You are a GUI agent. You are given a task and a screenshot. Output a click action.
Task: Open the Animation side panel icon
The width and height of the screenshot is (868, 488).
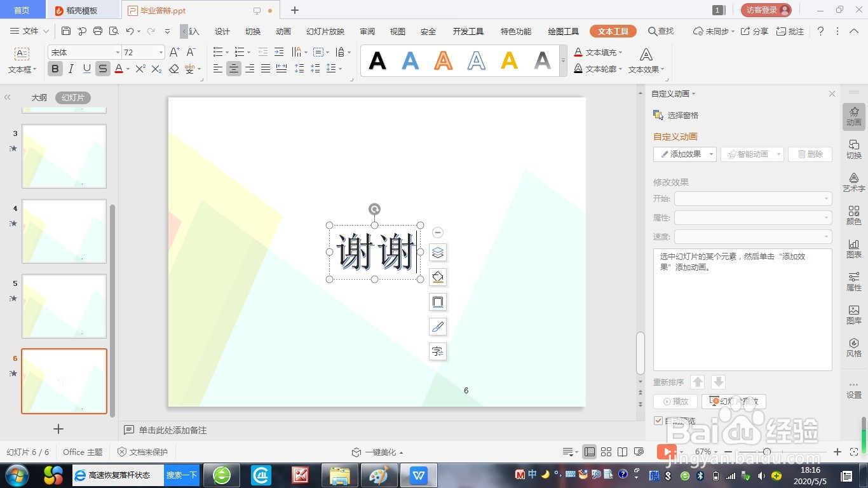point(854,116)
